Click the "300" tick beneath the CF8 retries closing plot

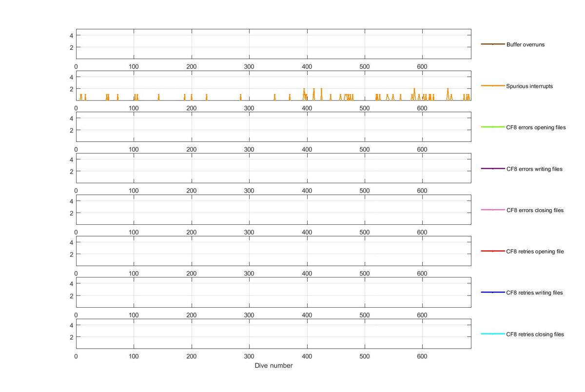[x=249, y=356]
